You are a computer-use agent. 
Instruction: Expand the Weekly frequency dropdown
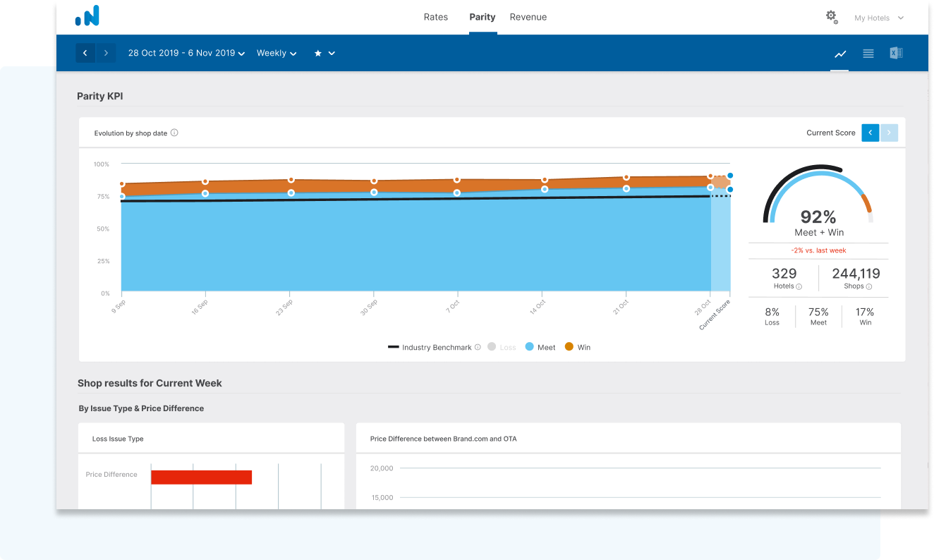[x=277, y=53]
